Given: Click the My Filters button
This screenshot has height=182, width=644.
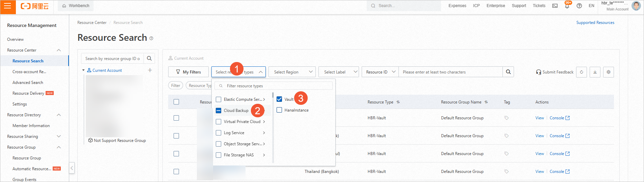Looking at the screenshot, I should coord(188,72).
